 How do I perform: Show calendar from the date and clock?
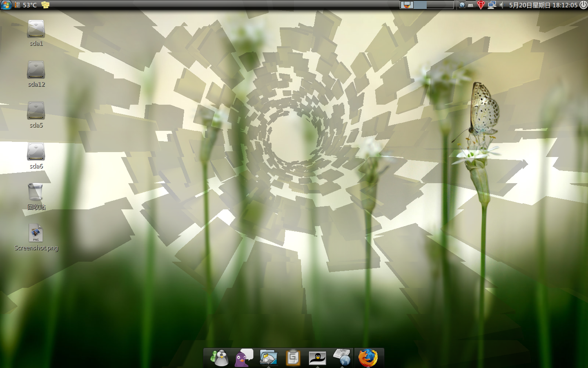[543, 5]
